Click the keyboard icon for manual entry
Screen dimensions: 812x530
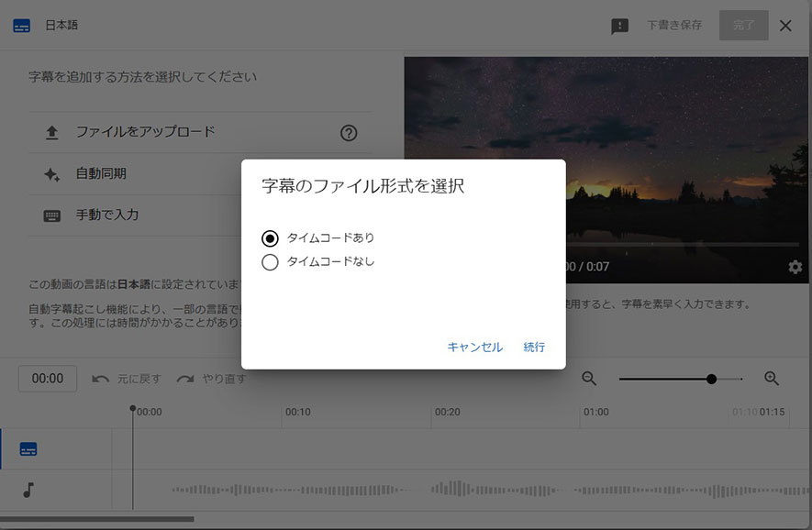(51, 215)
